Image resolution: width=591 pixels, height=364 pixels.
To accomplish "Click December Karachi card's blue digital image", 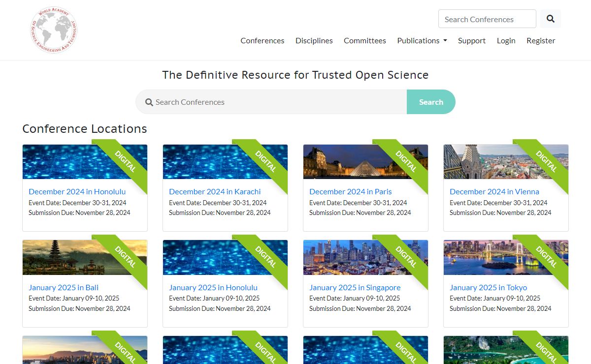I will (225, 162).
